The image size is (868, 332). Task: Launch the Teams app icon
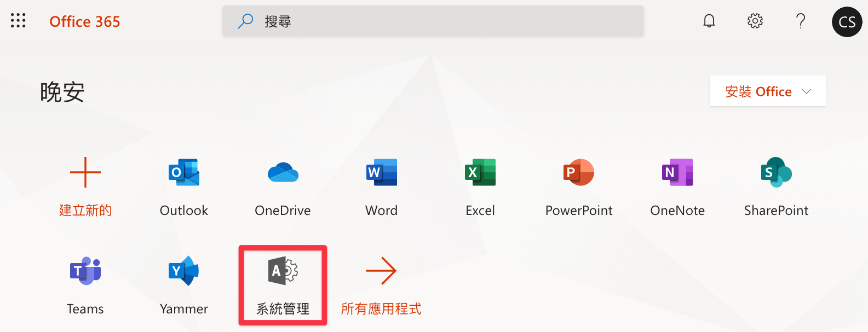pos(85,271)
